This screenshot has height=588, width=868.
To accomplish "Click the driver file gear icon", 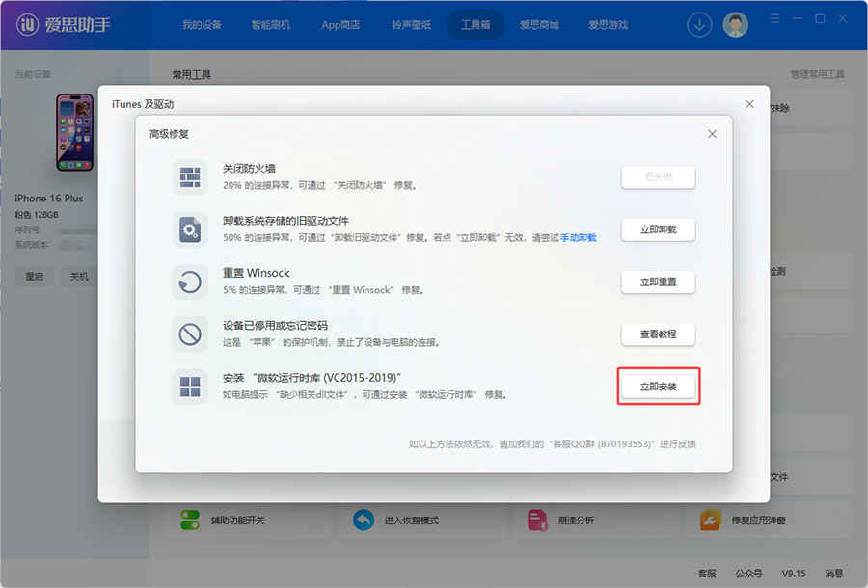I will tap(190, 229).
